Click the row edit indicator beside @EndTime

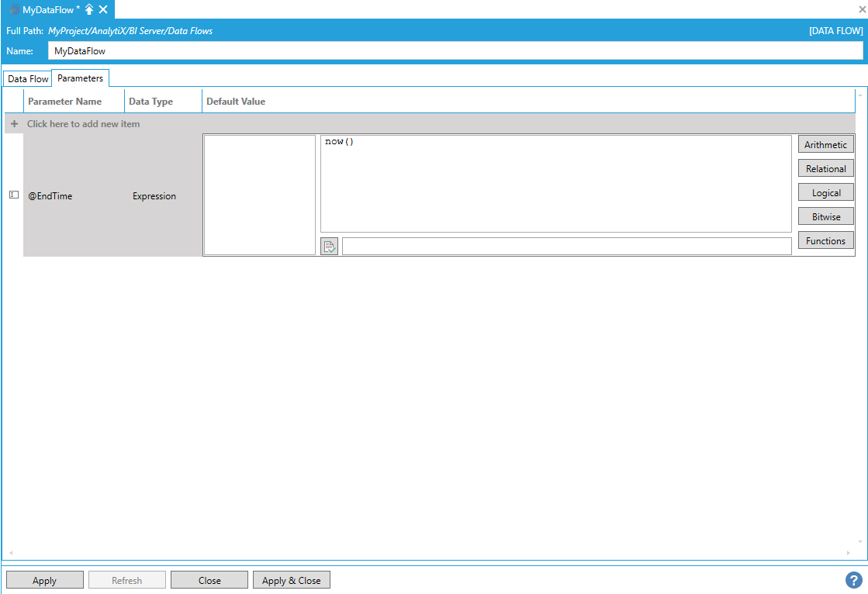[14, 195]
